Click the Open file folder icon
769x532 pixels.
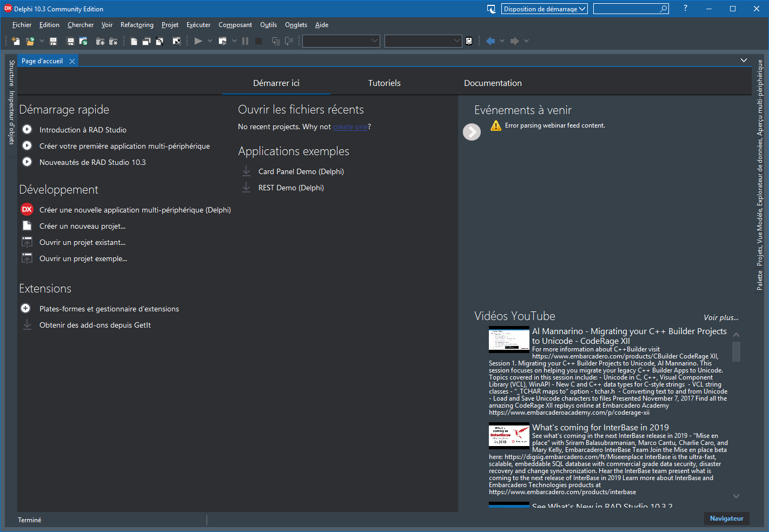coord(30,41)
